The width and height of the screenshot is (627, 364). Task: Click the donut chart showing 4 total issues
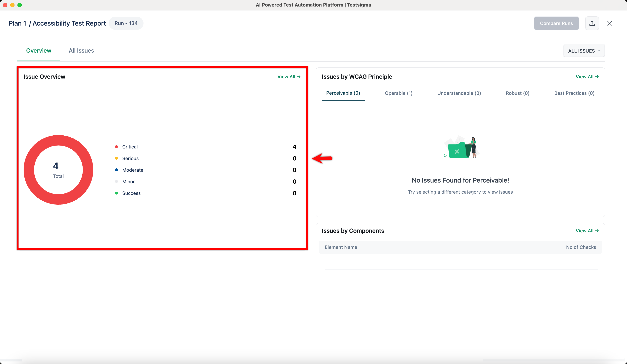(58, 170)
